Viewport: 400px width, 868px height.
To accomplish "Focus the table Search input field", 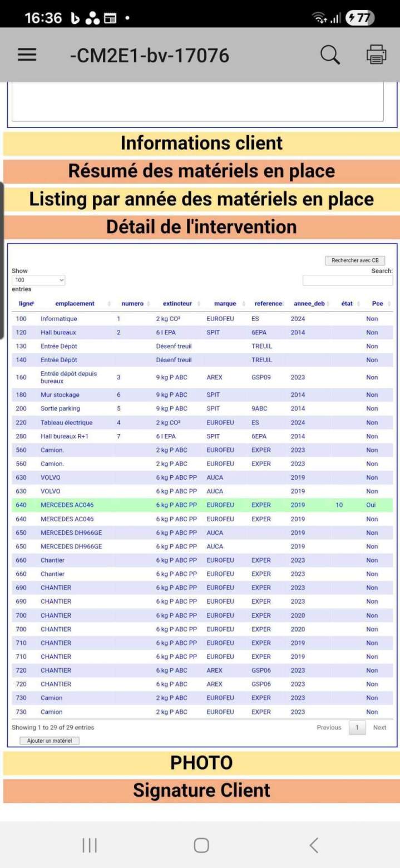I will click(348, 280).
